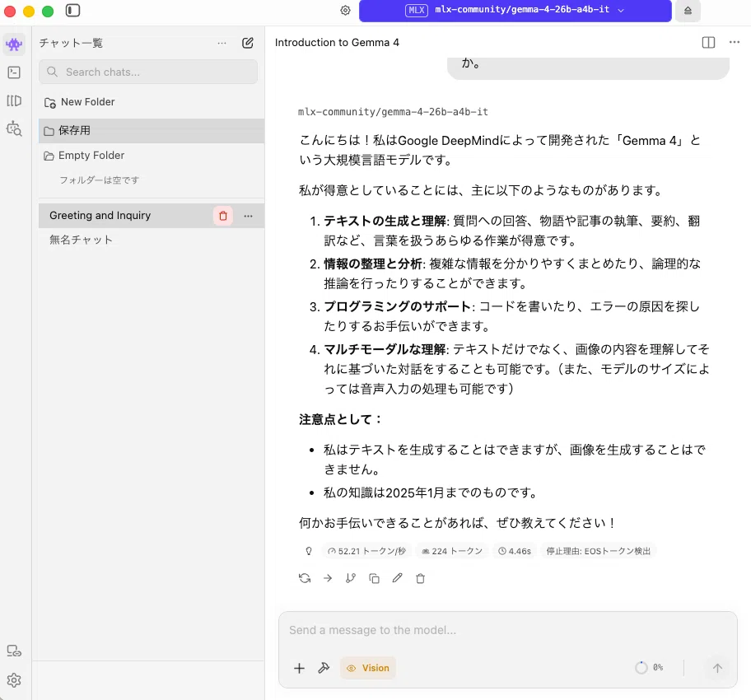Open the tools hammer icon in message box

324,667
